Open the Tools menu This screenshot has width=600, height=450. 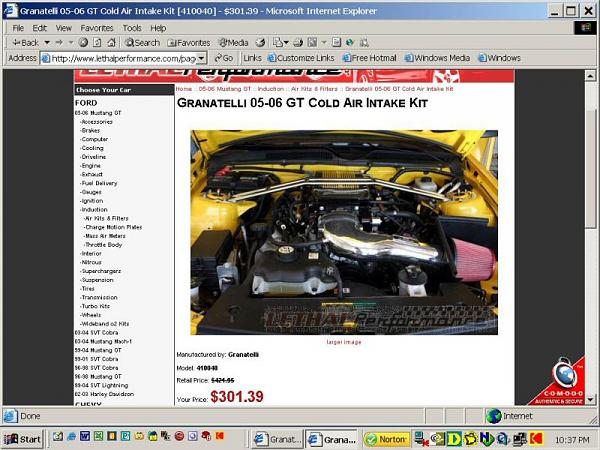(x=132, y=28)
